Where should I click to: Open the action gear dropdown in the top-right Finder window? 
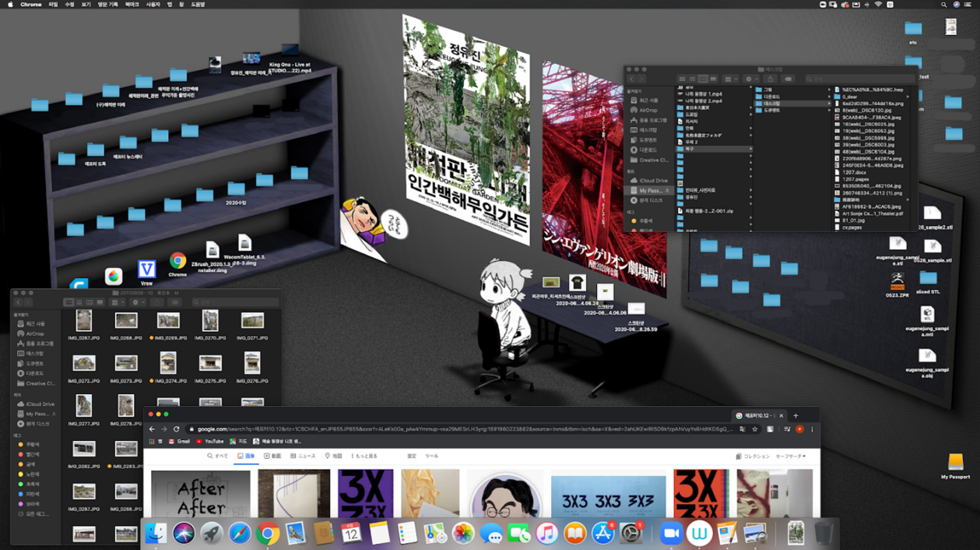750,79
